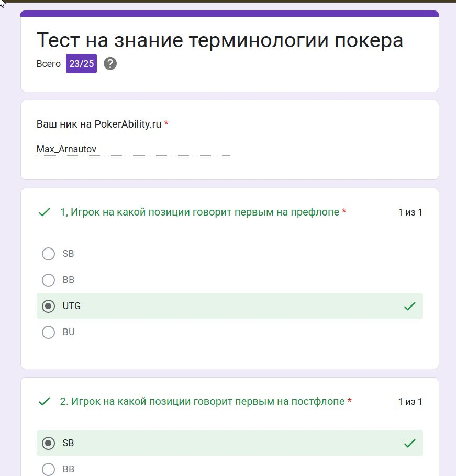Image resolution: width=456 pixels, height=476 pixels.
Task: Click the checkmark in the SB answer row
Action: coord(410,443)
